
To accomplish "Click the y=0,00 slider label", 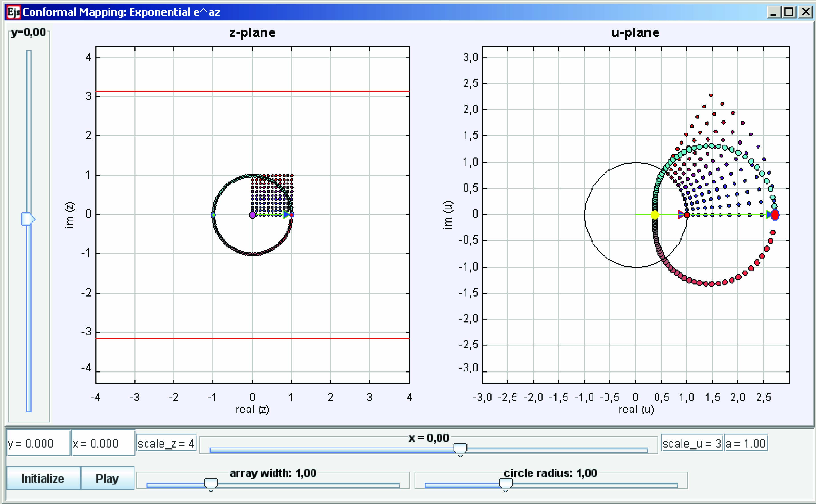I will 28,32.
